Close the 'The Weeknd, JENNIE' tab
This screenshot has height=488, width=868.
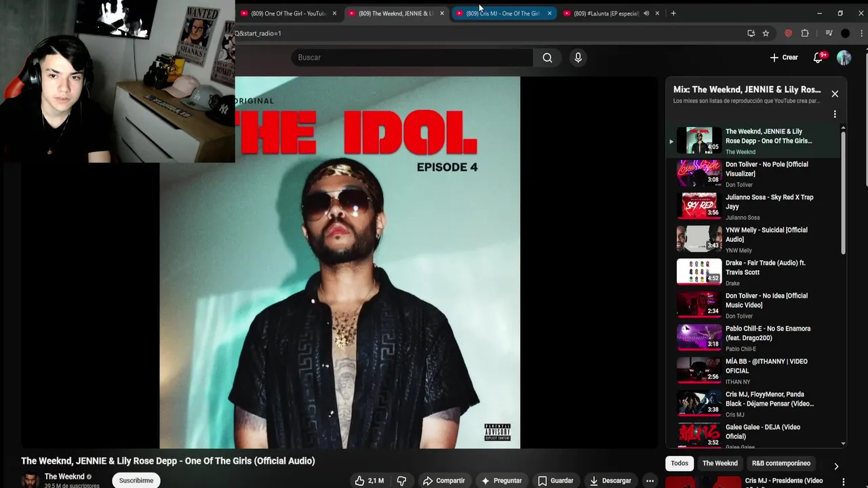tap(442, 14)
